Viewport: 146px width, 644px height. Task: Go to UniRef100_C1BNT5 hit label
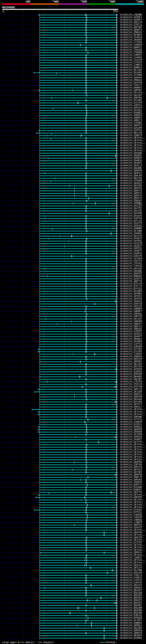click(131, 522)
